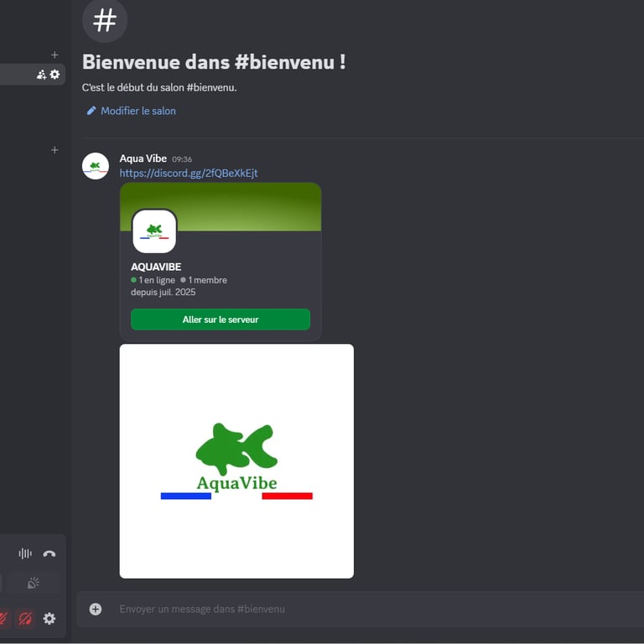Image resolution: width=644 pixels, height=644 pixels.
Task: Click the pencil icon next to Modifier le salon
Action: (x=91, y=111)
